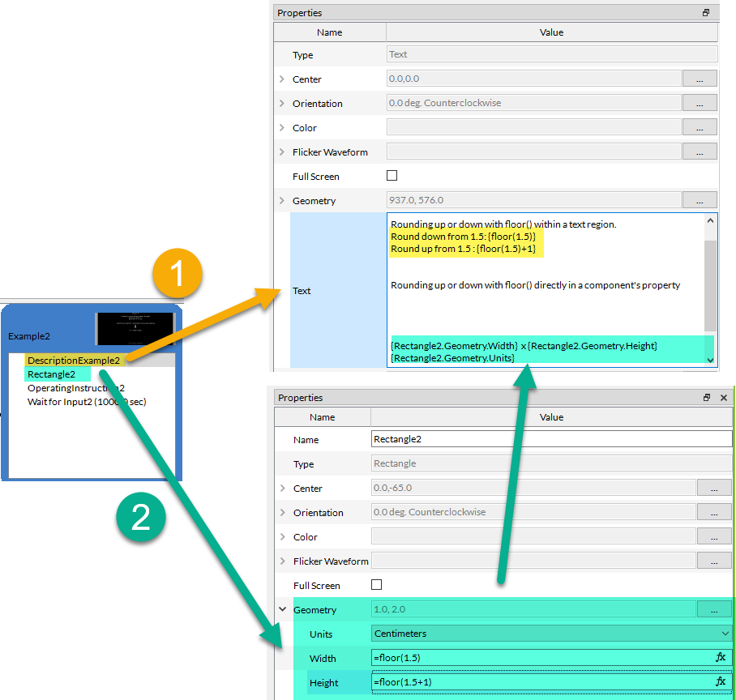Viewport: 736px width, 700px height.
Task: Select DescriptionExample2 in the Example2 event
Action: pos(73,361)
